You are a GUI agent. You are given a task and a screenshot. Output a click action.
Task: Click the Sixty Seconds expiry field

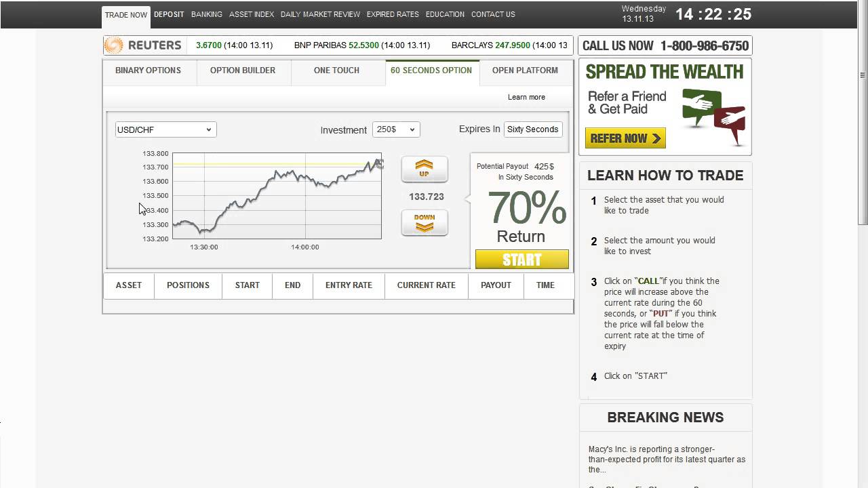point(533,129)
